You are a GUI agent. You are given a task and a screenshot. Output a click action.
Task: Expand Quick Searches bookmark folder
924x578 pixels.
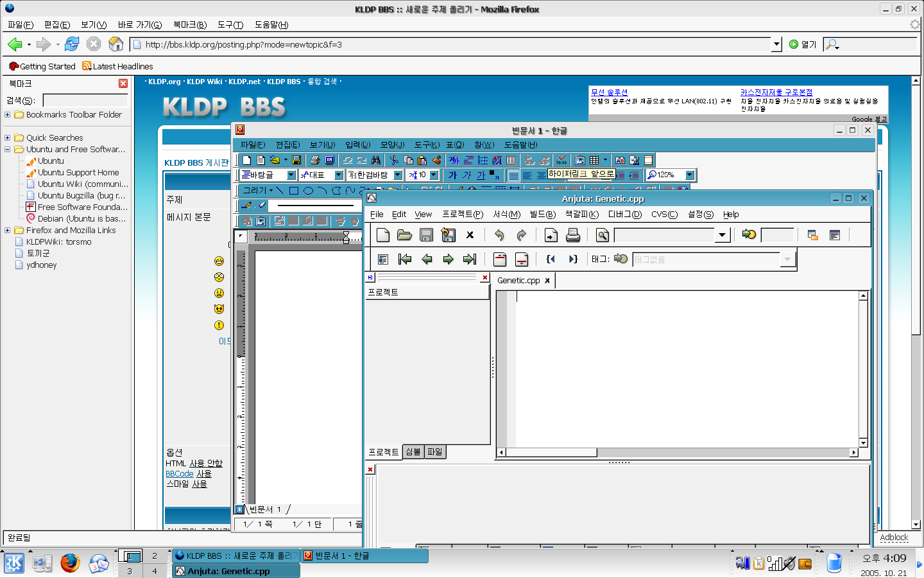[x=8, y=137]
